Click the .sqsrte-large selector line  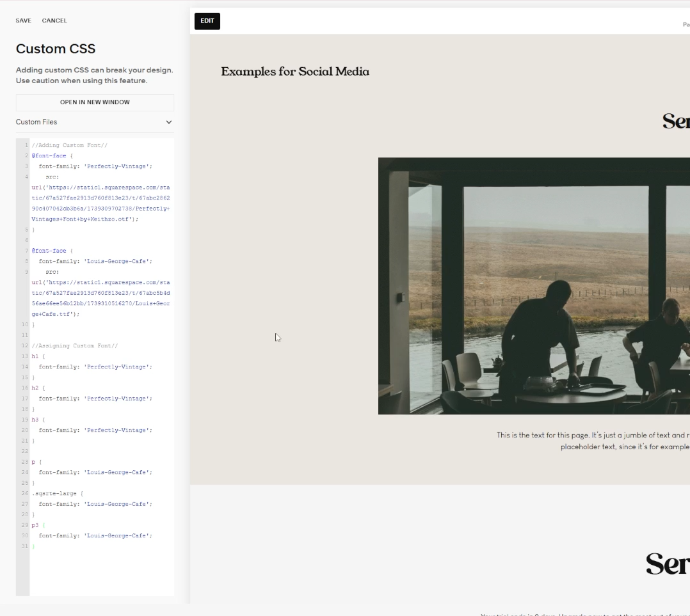(58, 493)
